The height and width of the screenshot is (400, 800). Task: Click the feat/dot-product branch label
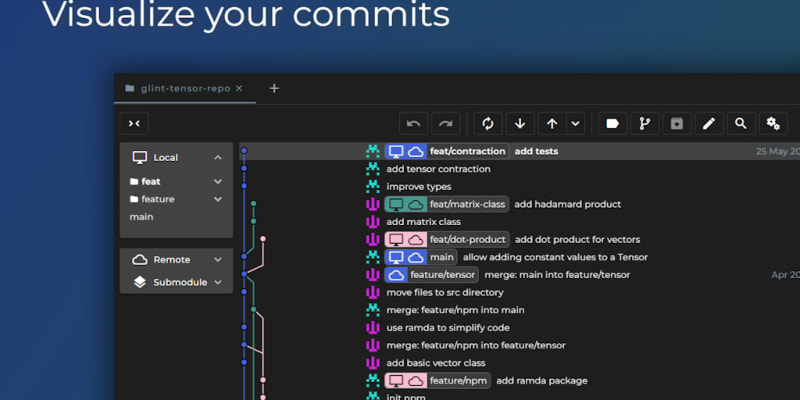coord(468,240)
